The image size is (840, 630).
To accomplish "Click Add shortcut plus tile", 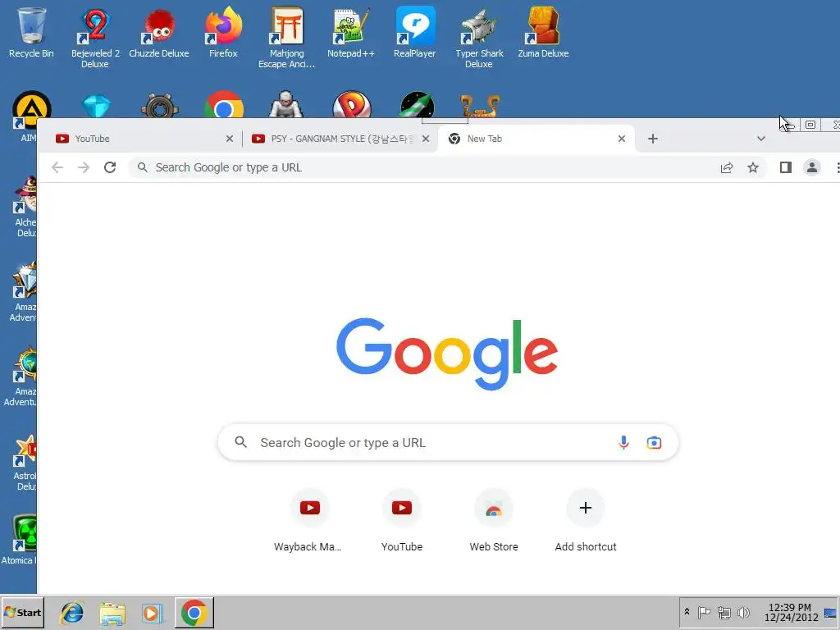I will (586, 520).
